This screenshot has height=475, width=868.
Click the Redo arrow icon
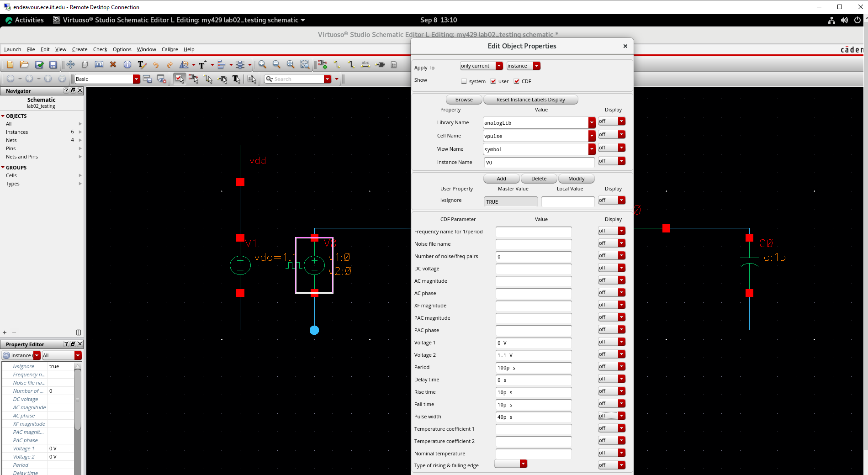click(170, 64)
